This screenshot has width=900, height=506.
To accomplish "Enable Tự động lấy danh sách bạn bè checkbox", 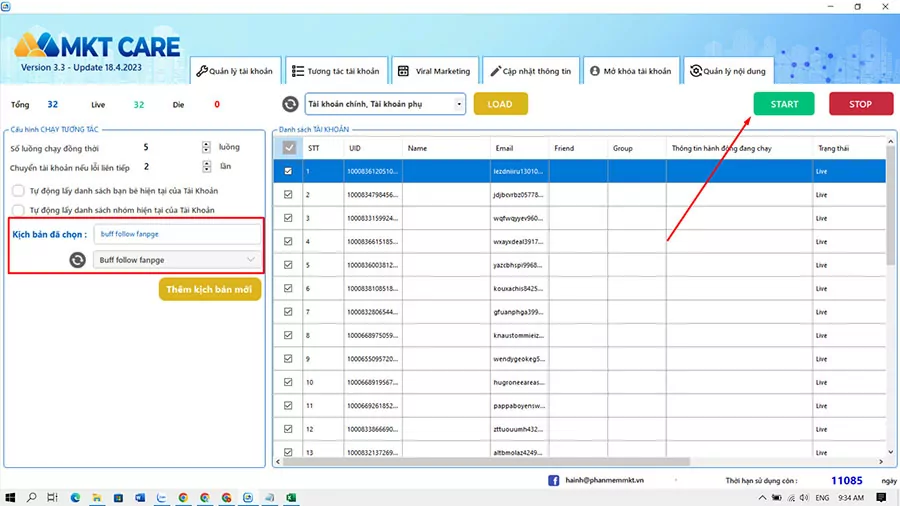I will 19,190.
